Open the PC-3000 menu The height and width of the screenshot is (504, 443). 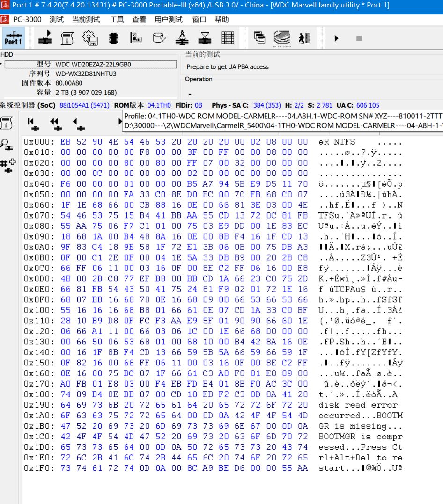coord(27,20)
